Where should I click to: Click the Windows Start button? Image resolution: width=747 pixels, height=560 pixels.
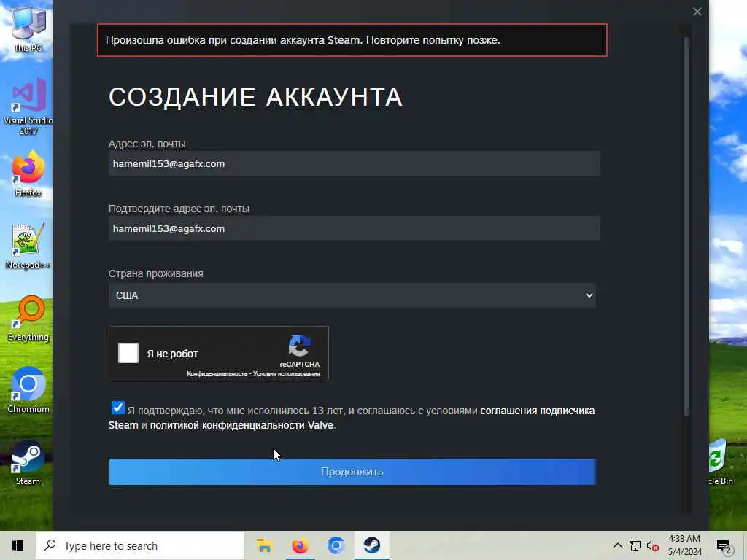click(18, 545)
